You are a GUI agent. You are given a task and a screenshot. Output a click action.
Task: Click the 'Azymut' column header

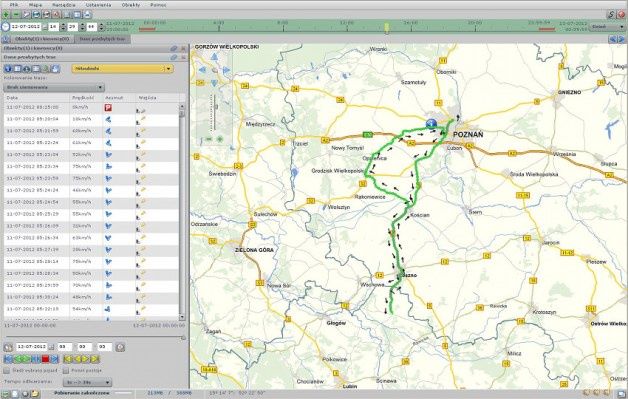click(119, 97)
